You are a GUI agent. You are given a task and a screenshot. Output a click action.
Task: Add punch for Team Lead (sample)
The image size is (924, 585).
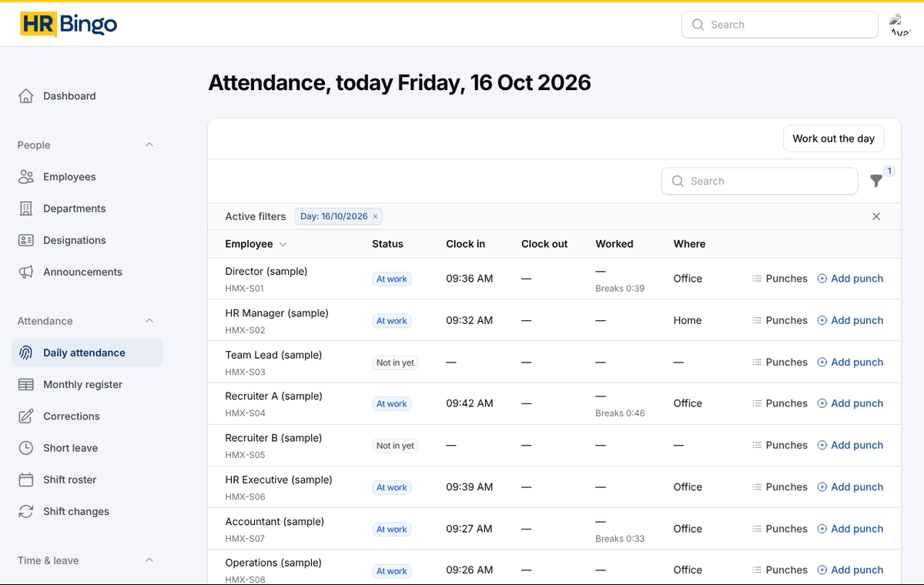[x=850, y=362]
